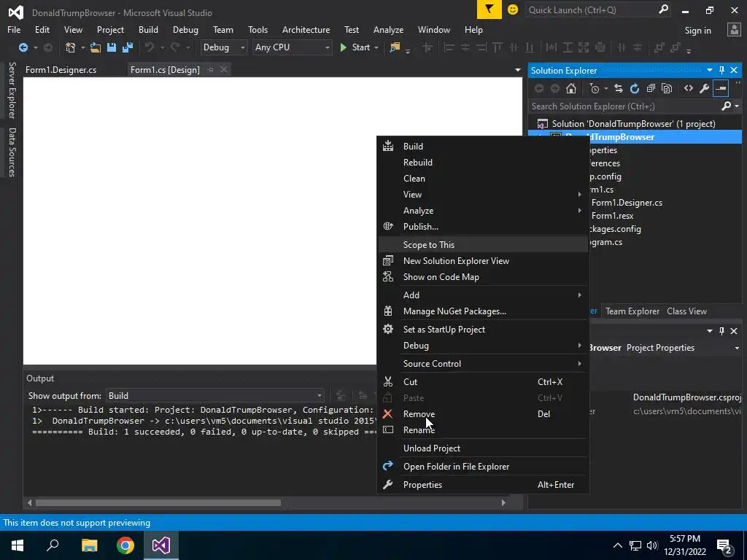Click Sync with Active Document icon

619,88
